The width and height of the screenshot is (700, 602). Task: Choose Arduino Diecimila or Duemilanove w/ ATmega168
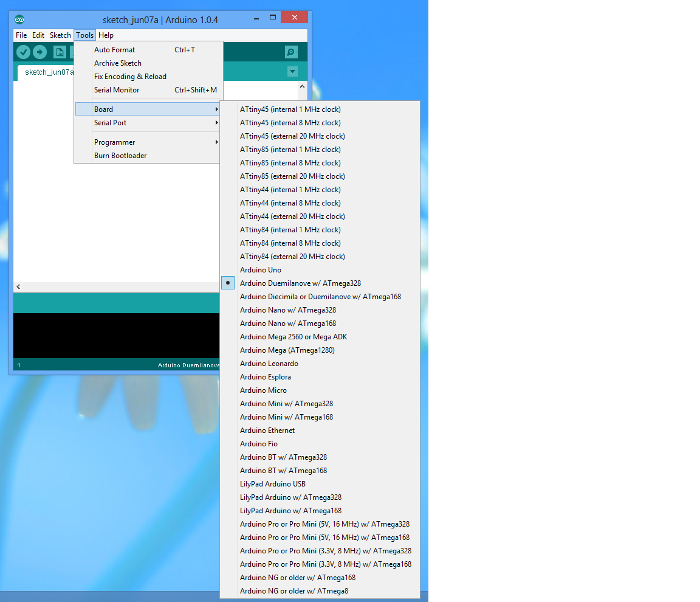point(320,297)
